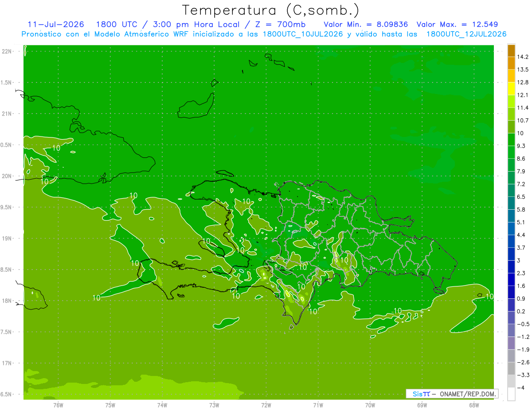Click the 21N latitude axis label
The image size is (532, 411).
pos(7,114)
